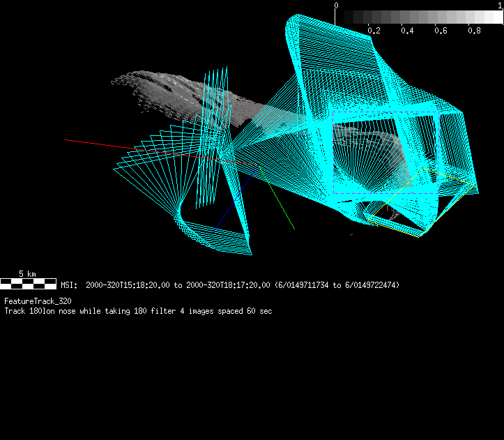The width and height of the screenshot is (504, 440).
Task: Click the 0.6 color bar tick label
Action: pyautogui.click(x=441, y=31)
